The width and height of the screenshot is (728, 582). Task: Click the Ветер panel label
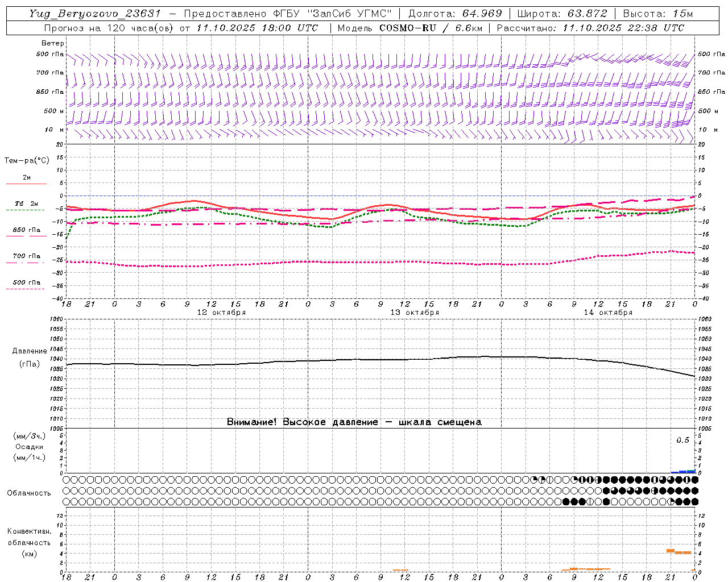tap(52, 43)
